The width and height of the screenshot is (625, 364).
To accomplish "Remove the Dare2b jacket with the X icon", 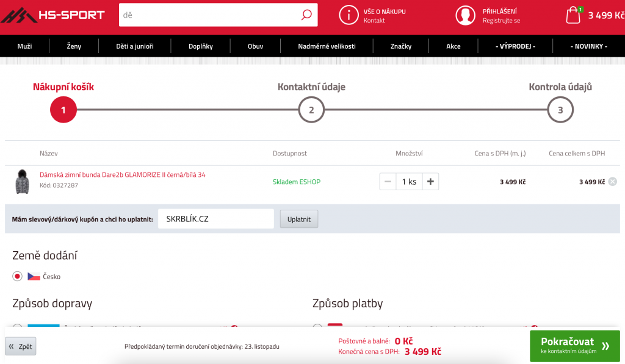I will [x=613, y=182].
